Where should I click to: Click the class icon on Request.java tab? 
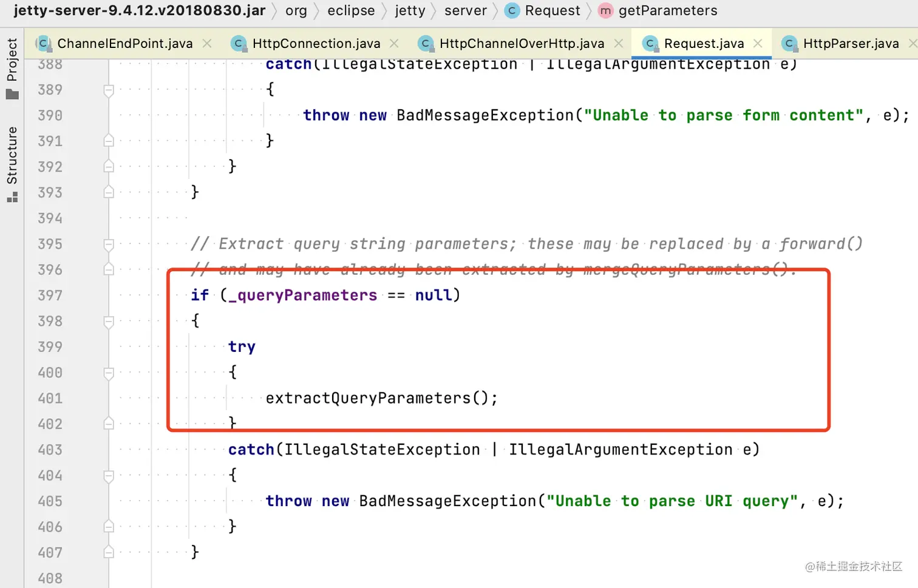pyautogui.click(x=650, y=43)
